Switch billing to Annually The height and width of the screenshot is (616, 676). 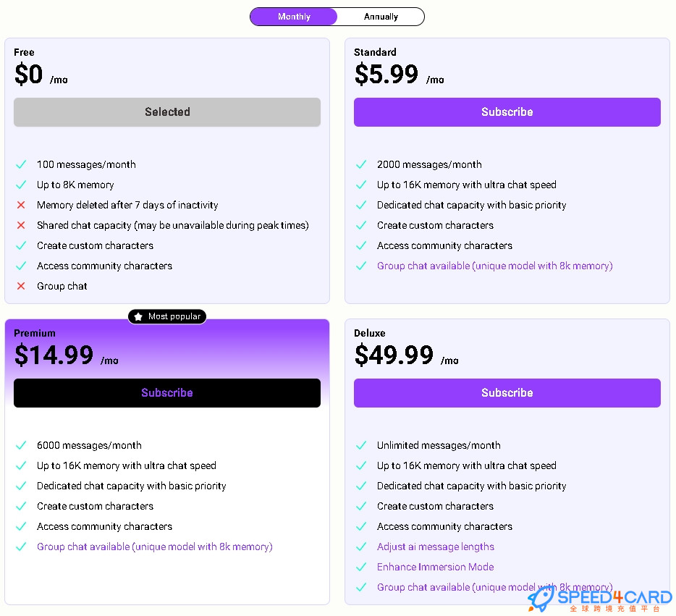coord(381,17)
